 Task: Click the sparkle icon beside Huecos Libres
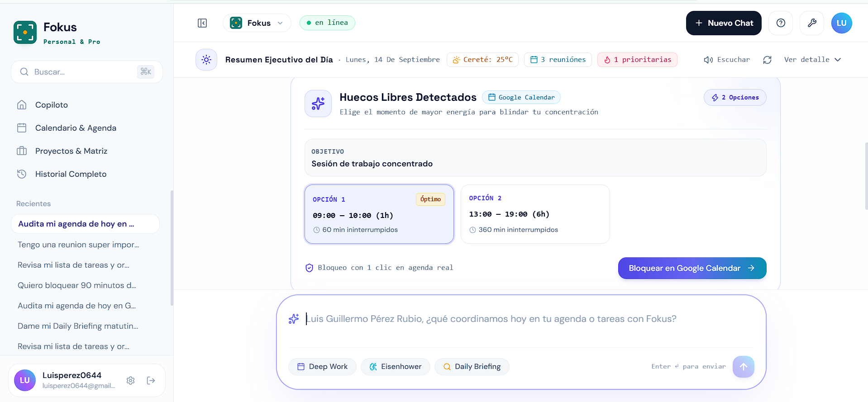[x=318, y=104]
